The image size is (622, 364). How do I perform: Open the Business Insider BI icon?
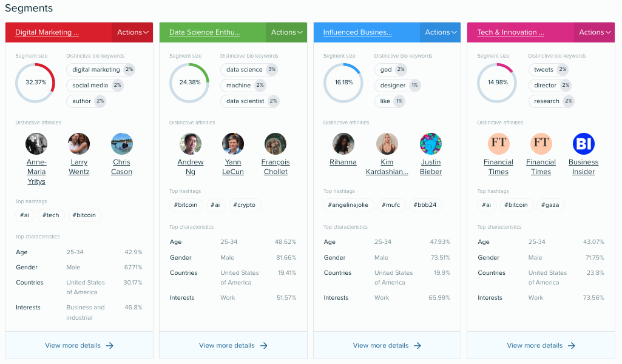tap(583, 143)
